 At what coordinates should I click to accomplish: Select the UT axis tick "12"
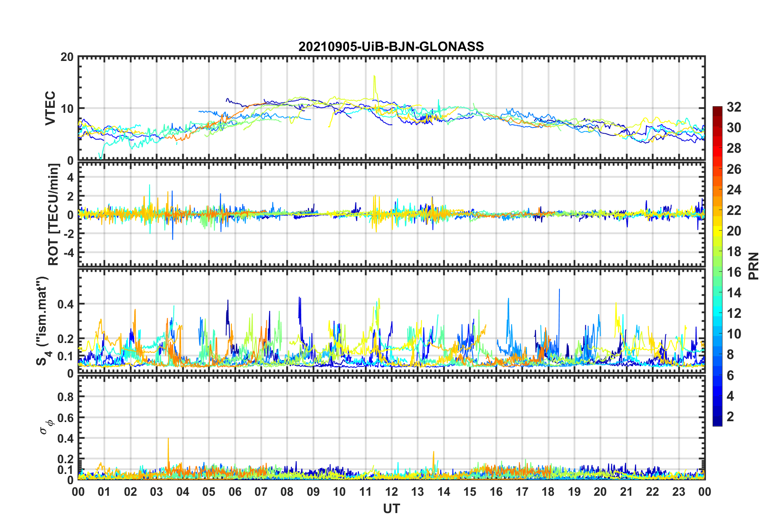[391, 492]
